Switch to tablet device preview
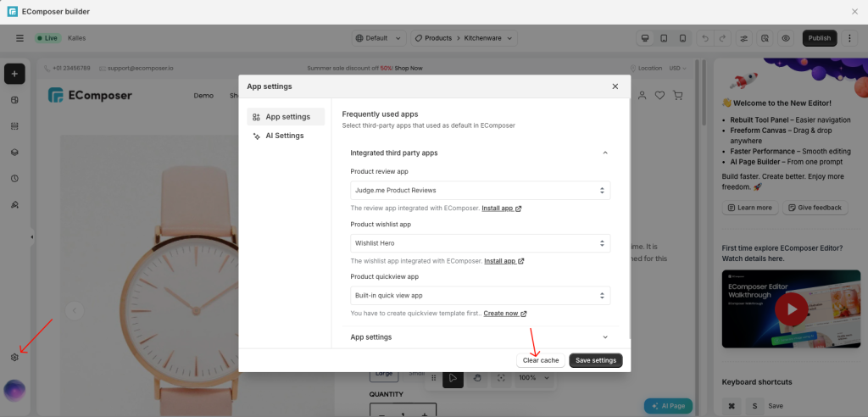 click(x=664, y=38)
